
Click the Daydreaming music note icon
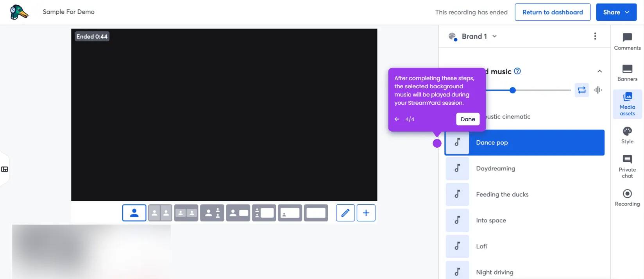tap(457, 168)
